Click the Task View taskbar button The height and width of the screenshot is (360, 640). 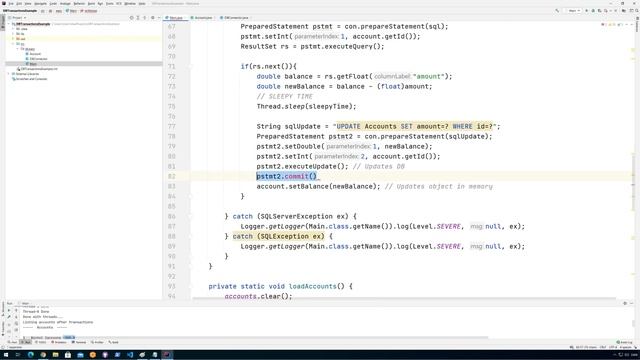18,355
